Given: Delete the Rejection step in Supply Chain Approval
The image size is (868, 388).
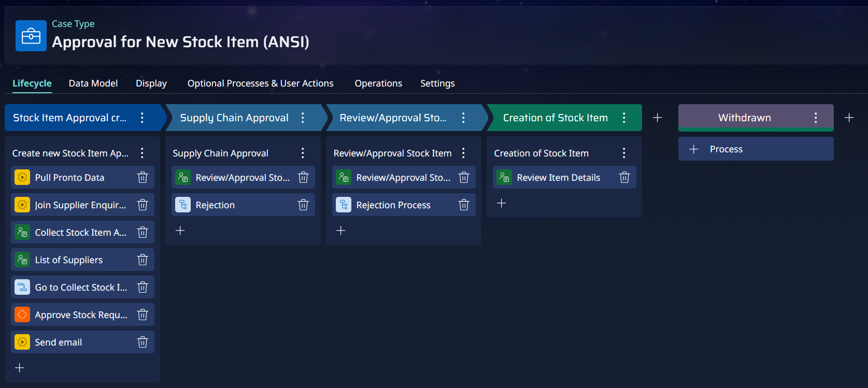Looking at the screenshot, I should [x=303, y=205].
